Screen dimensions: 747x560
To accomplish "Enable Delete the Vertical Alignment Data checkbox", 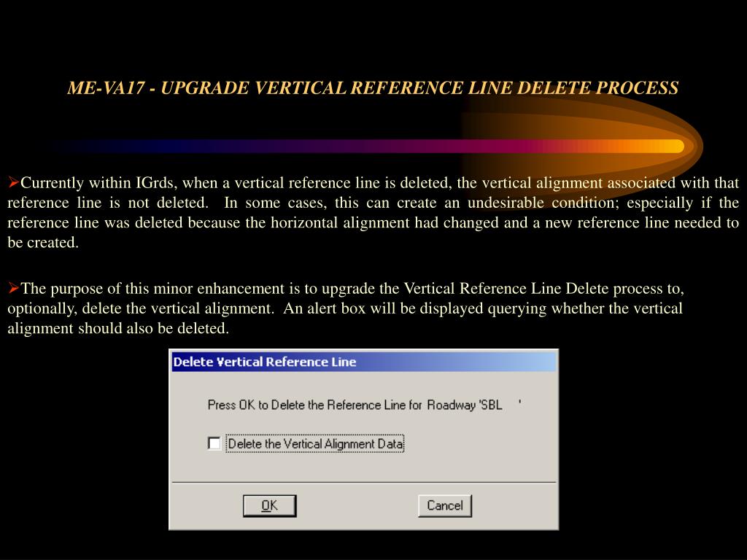I will coord(214,443).
